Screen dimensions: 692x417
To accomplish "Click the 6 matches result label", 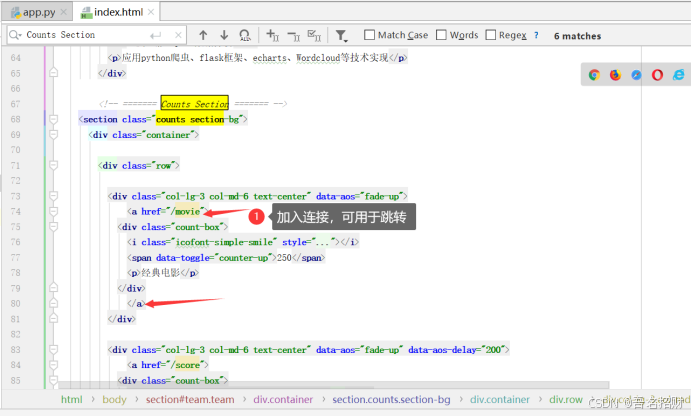I will point(577,36).
